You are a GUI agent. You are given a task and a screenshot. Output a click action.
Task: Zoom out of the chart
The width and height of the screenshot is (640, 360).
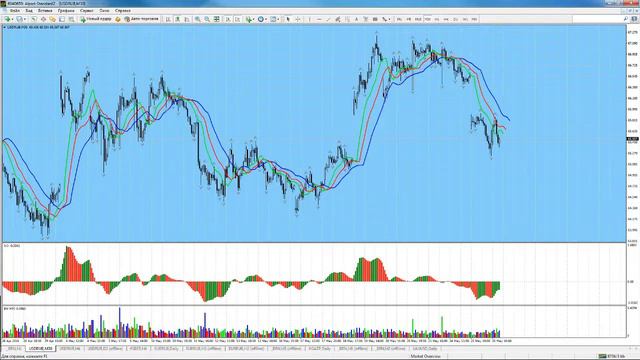pyautogui.click(x=207, y=19)
